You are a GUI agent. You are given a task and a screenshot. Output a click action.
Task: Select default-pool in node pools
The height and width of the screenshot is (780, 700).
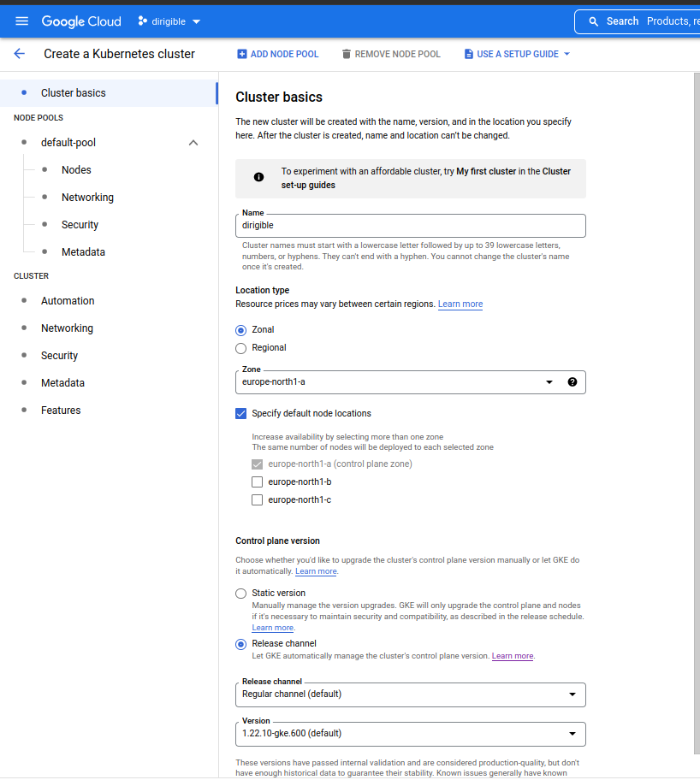click(x=68, y=143)
